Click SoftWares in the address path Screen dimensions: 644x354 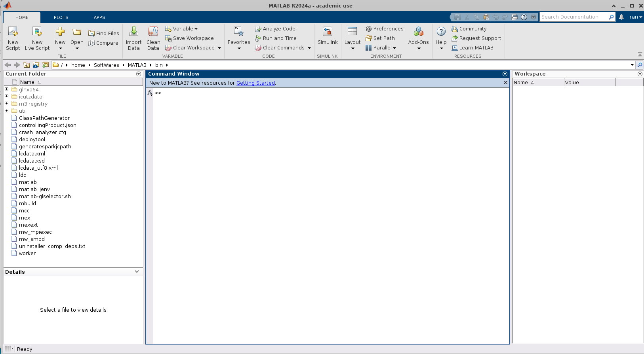tap(106, 65)
